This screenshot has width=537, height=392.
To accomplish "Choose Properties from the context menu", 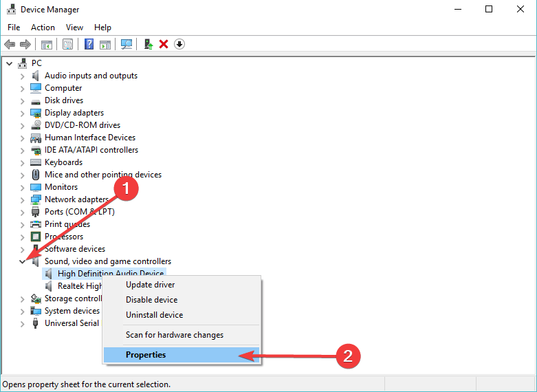I will [x=182, y=355].
